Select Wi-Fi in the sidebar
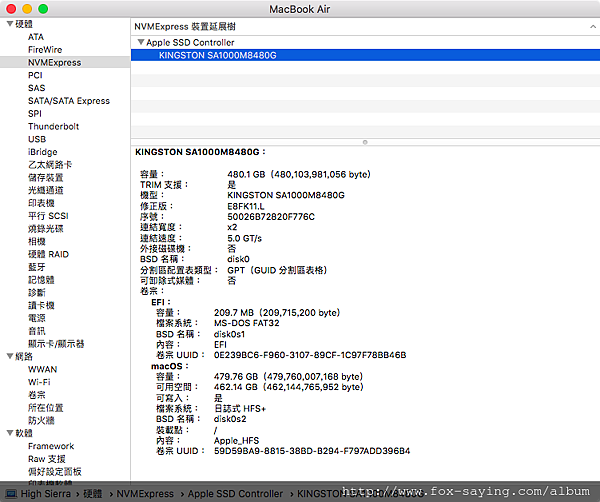 coord(39,382)
